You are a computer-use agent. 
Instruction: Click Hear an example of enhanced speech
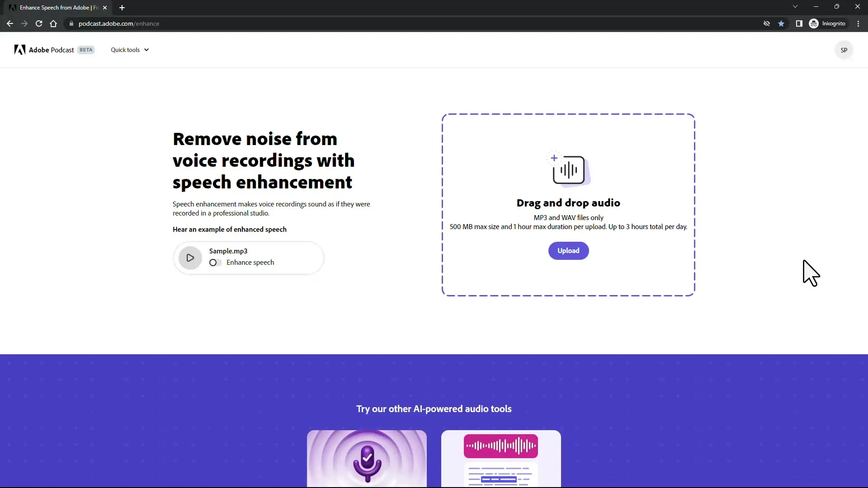[x=230, y=229]
